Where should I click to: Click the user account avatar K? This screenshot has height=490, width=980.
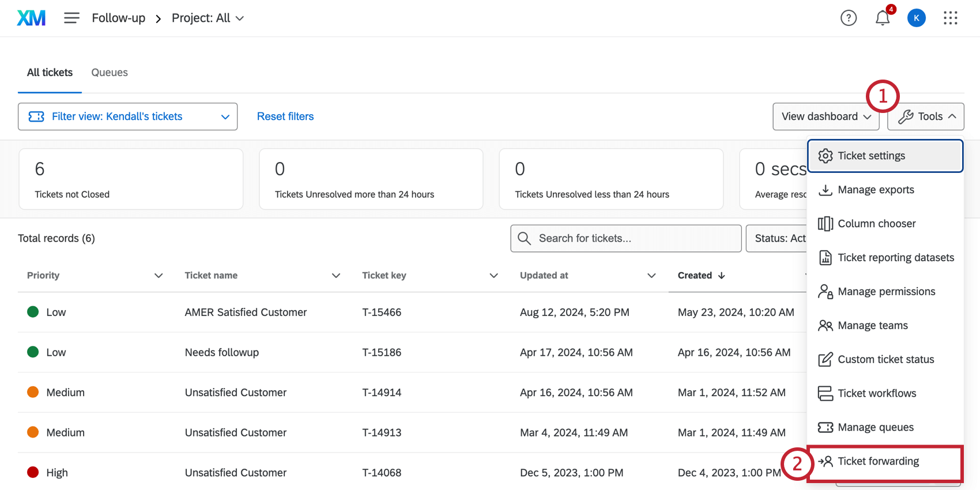pos(916,18)
